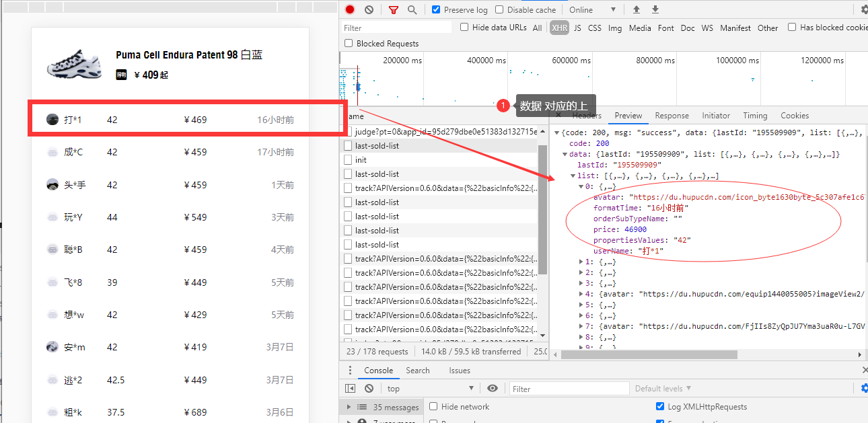Tick checkbox beside judge?pt=0 request

click(x=348, y=132)
